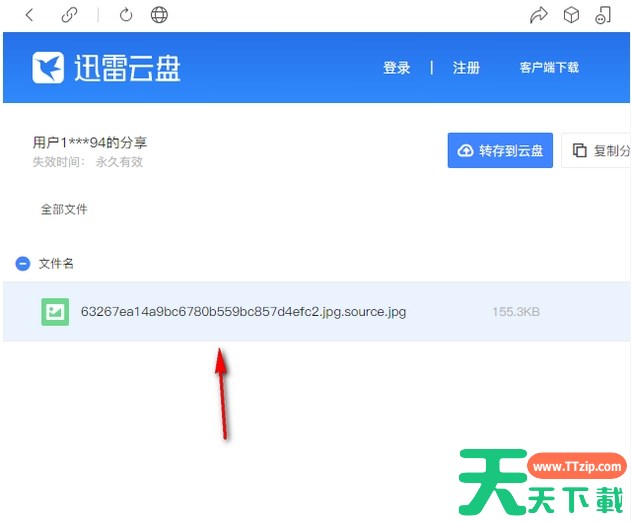The width and height of the screenshot is (631, 522).
Task: Open the 客户端下载 client download link
Action: click(549, 67)
